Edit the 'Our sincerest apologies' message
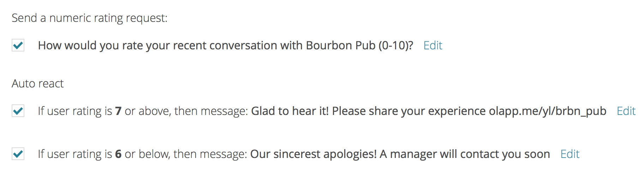644x177 pixels. (x=570, y=154)
